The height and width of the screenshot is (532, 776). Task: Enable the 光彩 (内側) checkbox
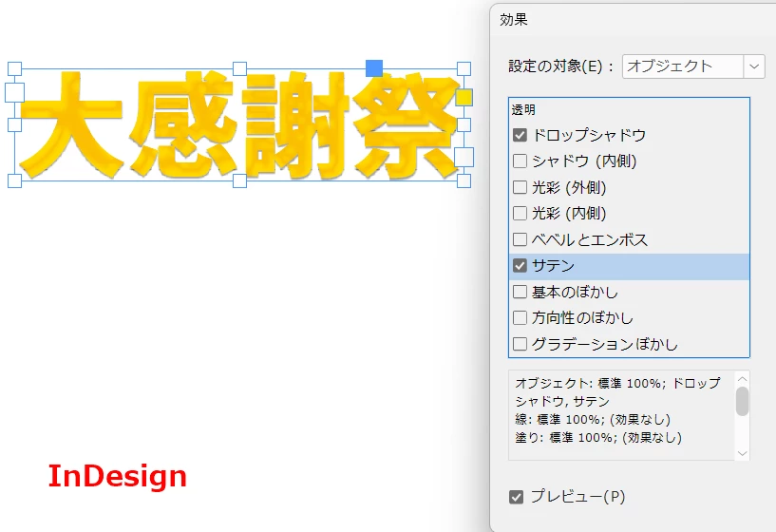[x=520, y=214]
